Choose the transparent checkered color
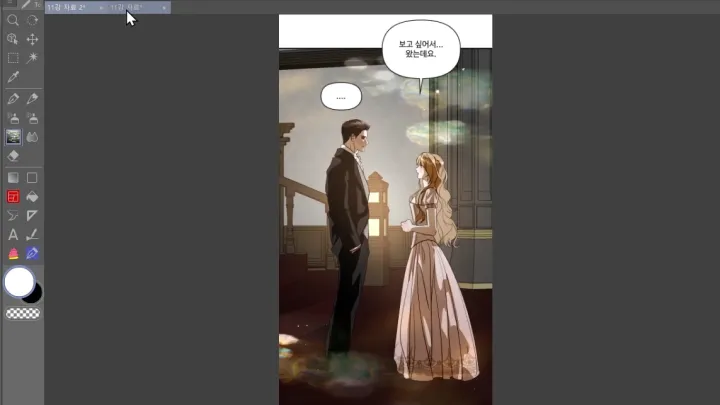This screenshot has width=720, height=405. tap(22, 314)
